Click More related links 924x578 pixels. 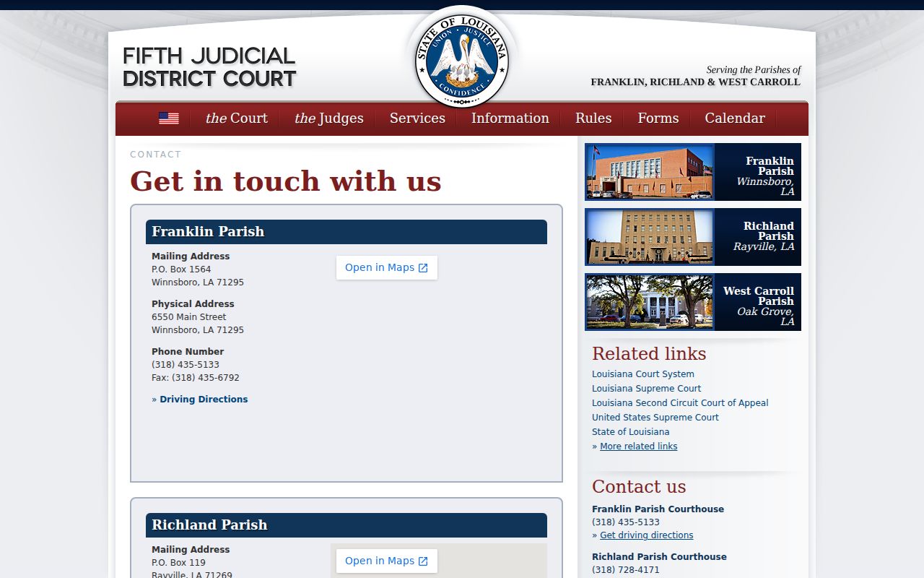tap(639, 447)
